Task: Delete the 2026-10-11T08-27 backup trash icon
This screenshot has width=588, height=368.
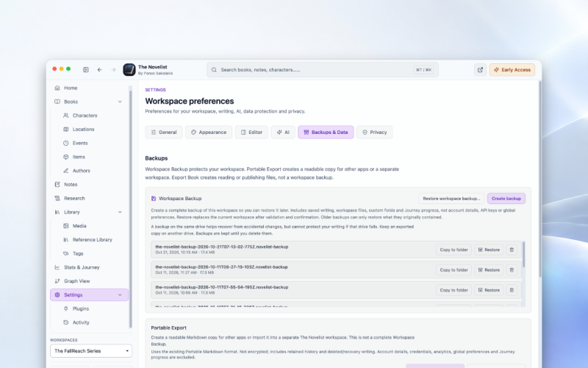Action: click(x=512, y=270)
